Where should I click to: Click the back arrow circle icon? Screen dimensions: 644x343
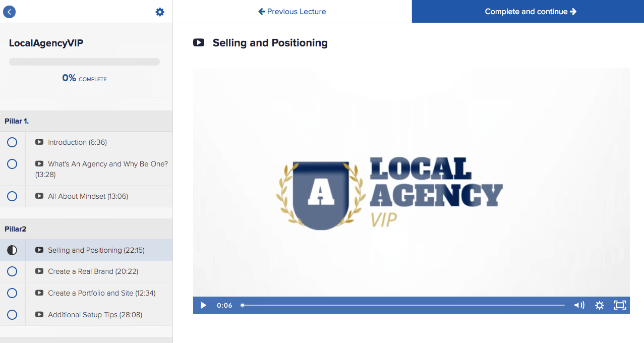coord(9,12)
